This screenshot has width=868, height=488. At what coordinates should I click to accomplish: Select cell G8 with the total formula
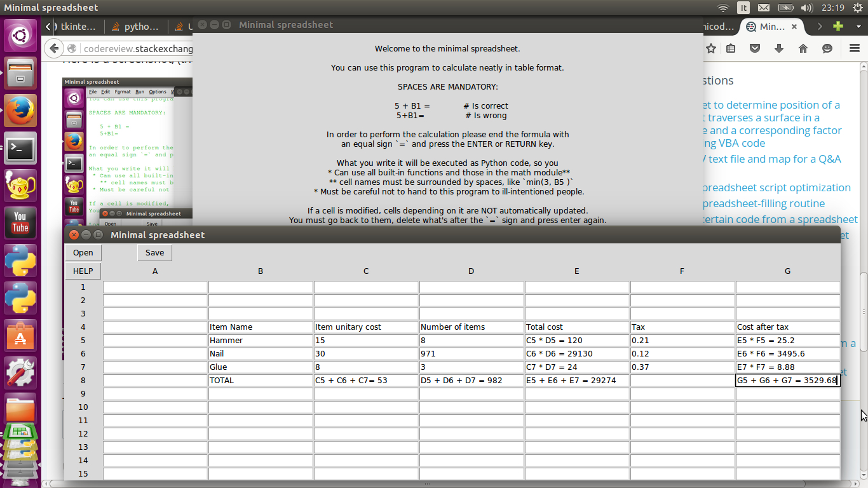point(787,380)
